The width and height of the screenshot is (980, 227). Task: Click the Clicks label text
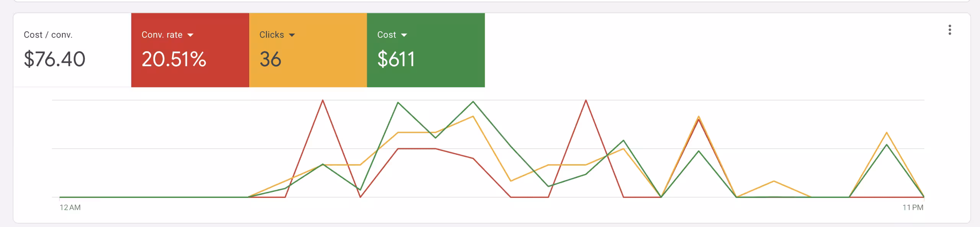click(x=272, y=35)
